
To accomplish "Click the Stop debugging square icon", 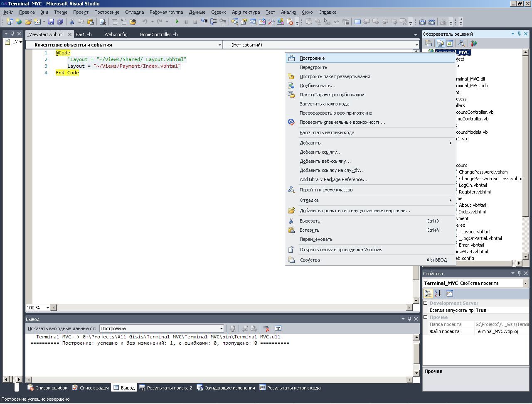I will click(x=195, y=22).
